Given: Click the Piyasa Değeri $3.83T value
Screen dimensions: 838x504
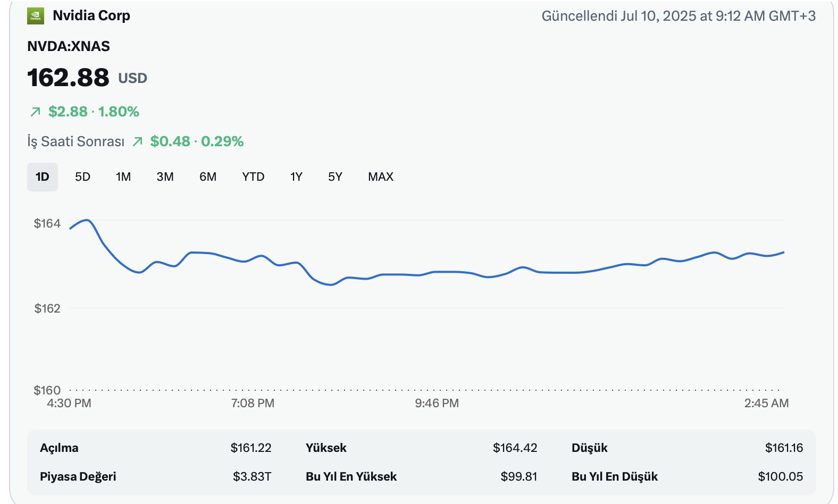Looking at the screenshot, I should 252,476.
